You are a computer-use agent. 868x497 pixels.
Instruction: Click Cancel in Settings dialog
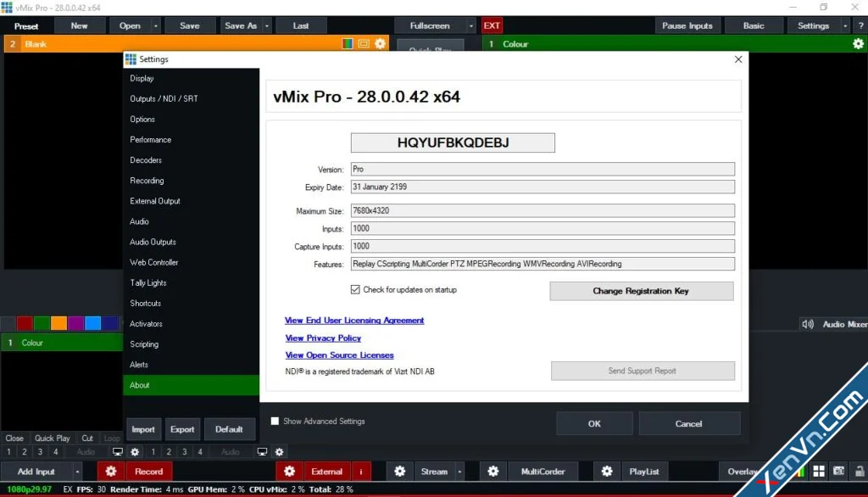688,424
